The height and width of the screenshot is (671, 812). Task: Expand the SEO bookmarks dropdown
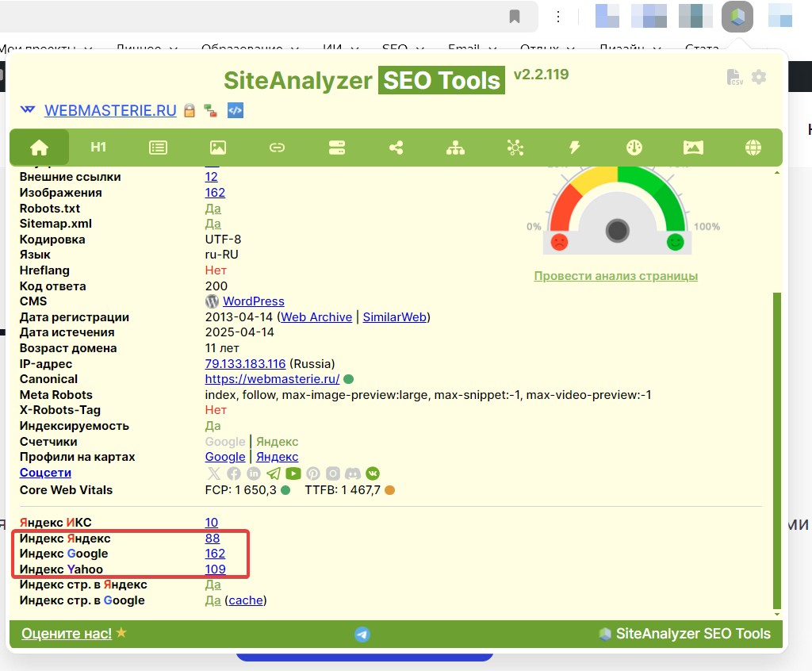[400, 48]
